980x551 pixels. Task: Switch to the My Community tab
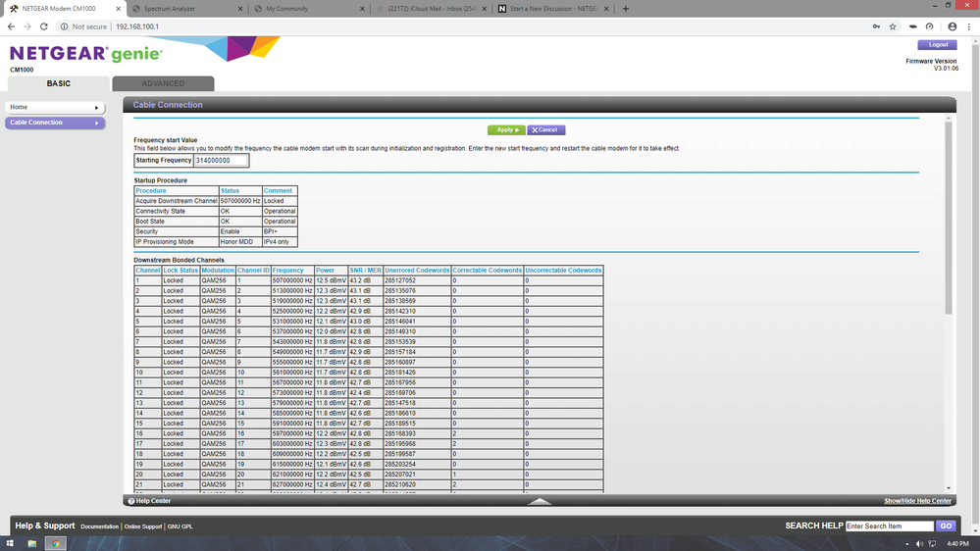(x=307, y=9)
